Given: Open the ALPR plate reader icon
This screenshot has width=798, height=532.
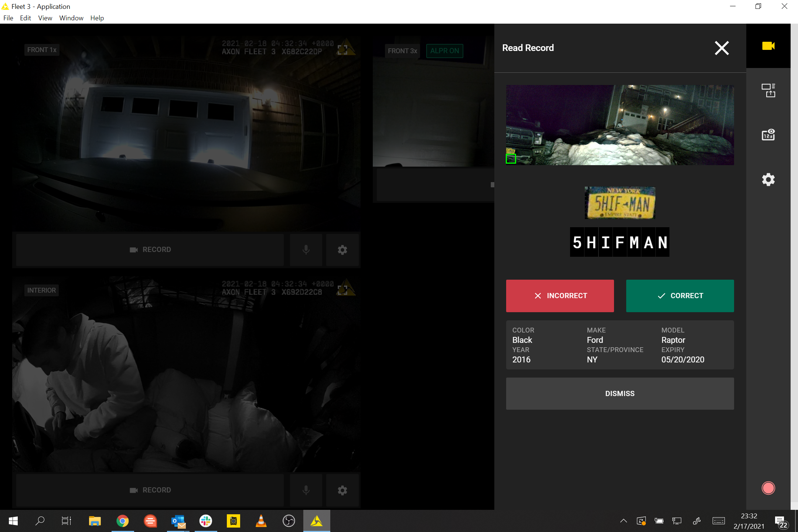Looking at the screenshot, I should tap(768, 135).
